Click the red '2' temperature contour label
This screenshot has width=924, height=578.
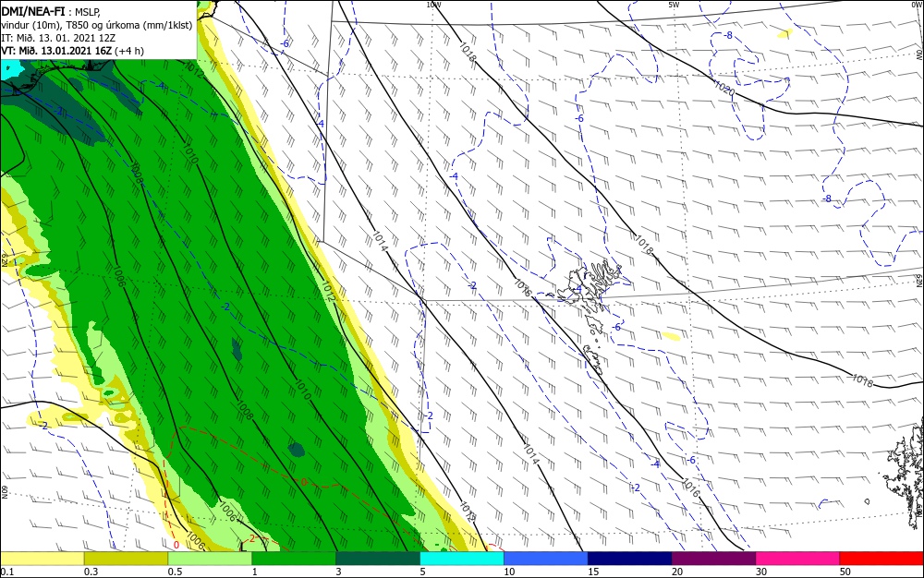pos(251,538)
